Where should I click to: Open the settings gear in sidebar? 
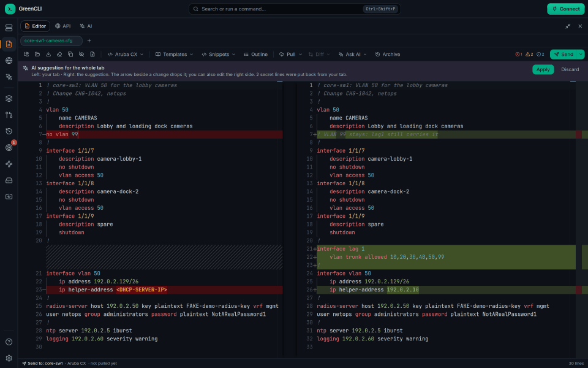(x=9, y=358)
